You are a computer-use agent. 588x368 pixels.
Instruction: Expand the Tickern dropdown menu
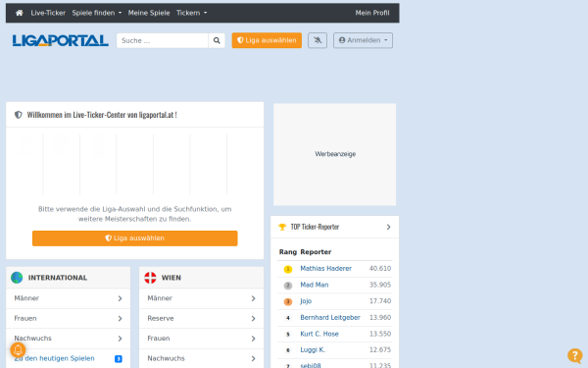click(192, 13)
